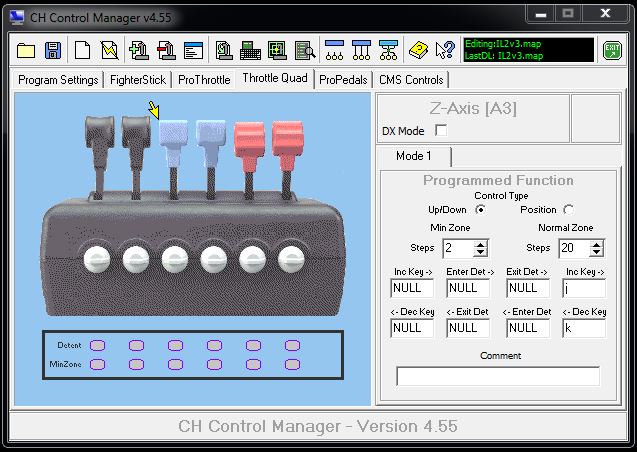Click the green exit icon

612,49
